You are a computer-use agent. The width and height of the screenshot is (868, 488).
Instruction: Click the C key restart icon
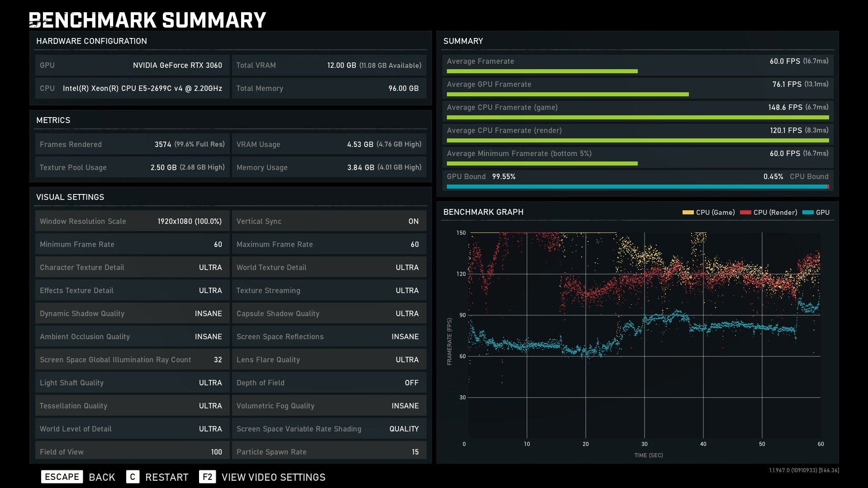133,477
